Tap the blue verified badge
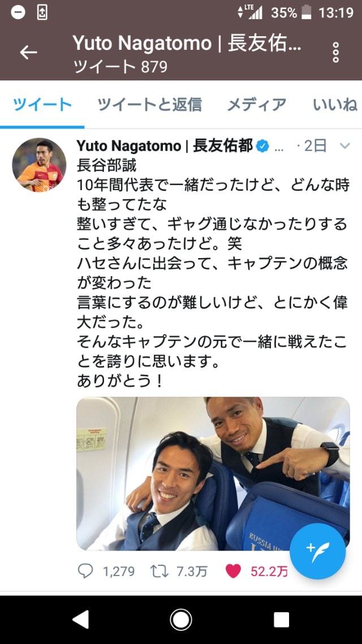 tap(262, 146)
